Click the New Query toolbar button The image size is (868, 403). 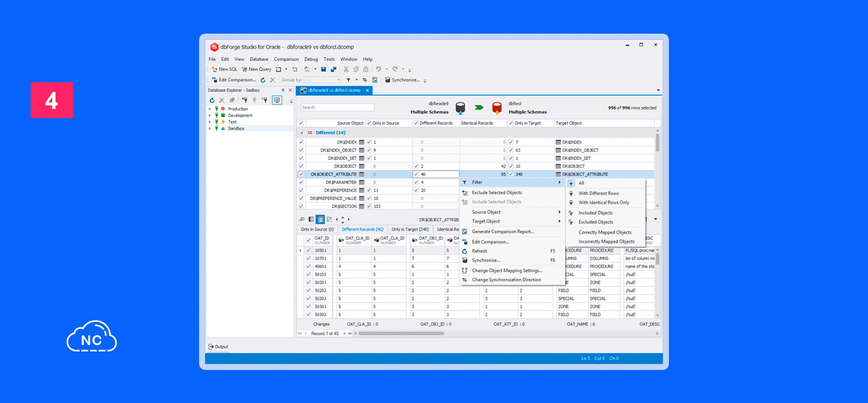point(256,69)
